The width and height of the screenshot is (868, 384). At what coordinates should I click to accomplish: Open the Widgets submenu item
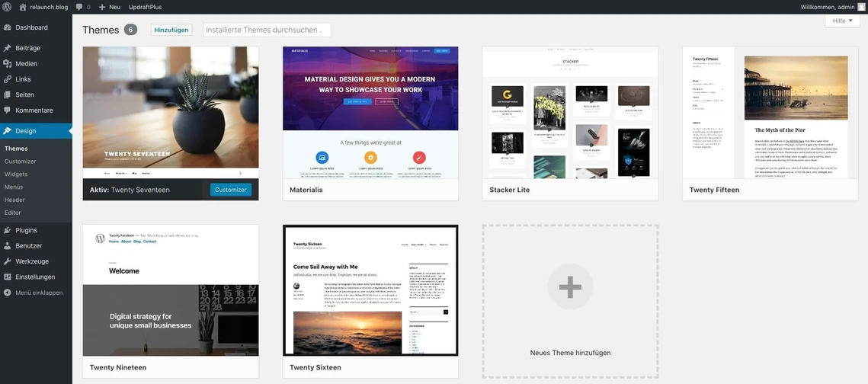16,174
